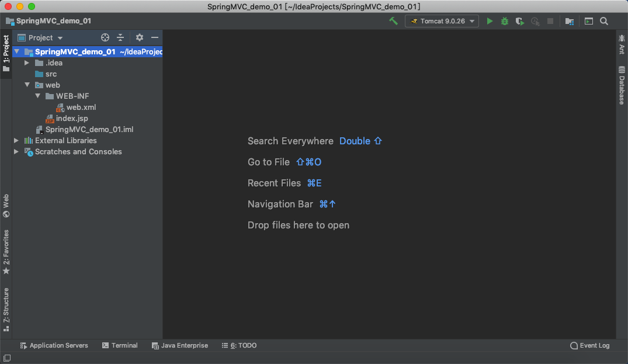Open the Event Log
The width and height of the screenshot is (628, 364).
590,345
